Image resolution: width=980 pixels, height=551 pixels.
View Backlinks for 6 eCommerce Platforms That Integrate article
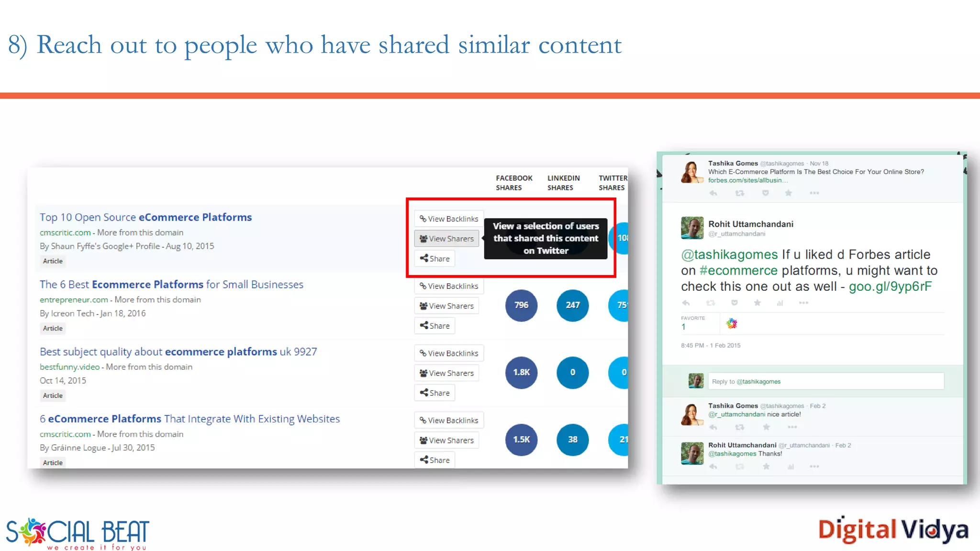tap(449, 420)
